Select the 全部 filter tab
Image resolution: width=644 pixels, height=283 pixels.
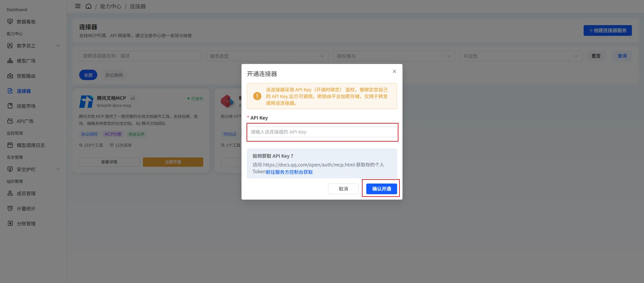(88, 75)
